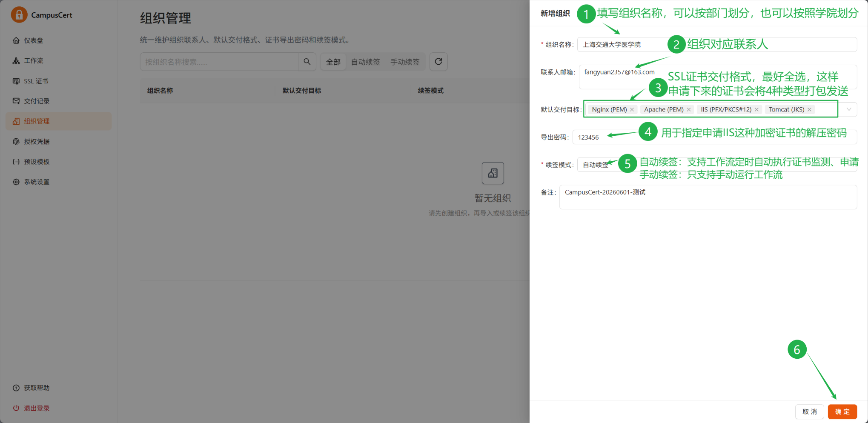Expand the 默认交付目标 dropdown arrow

(x=849, y=109)
